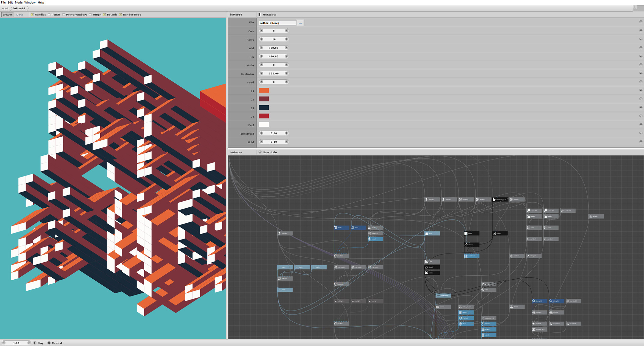644x346 pixels.
Task: Select the number12 node
Action: [359, 267]
